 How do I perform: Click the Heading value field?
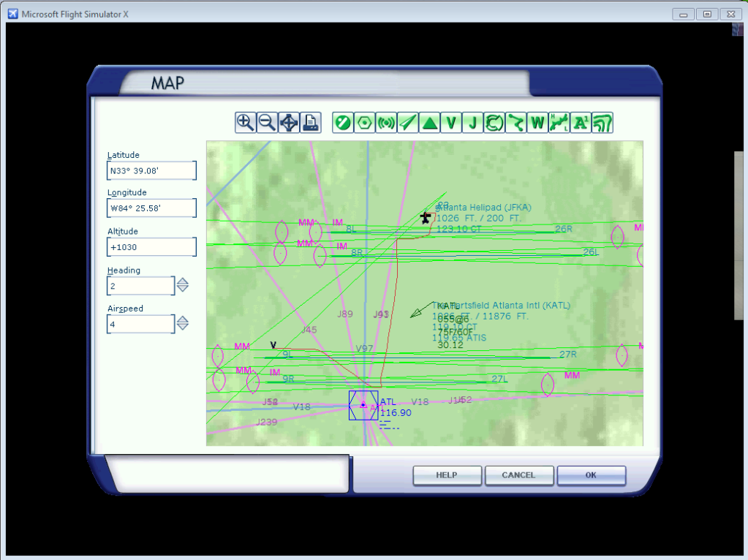pos(140,286)
